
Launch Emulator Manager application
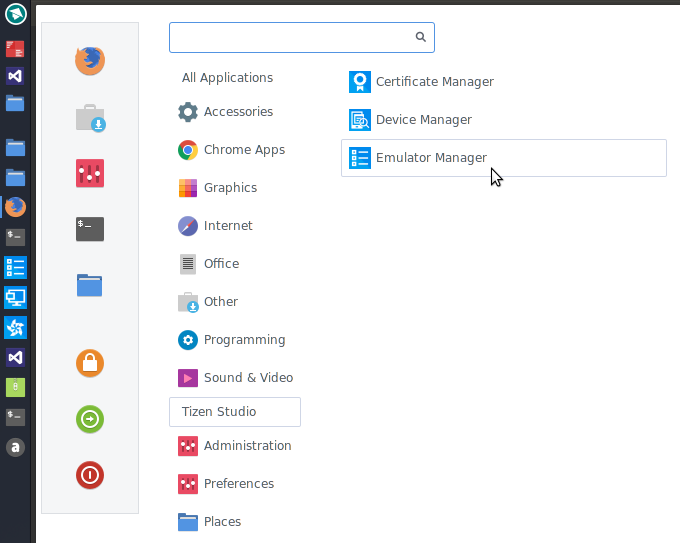504,158
